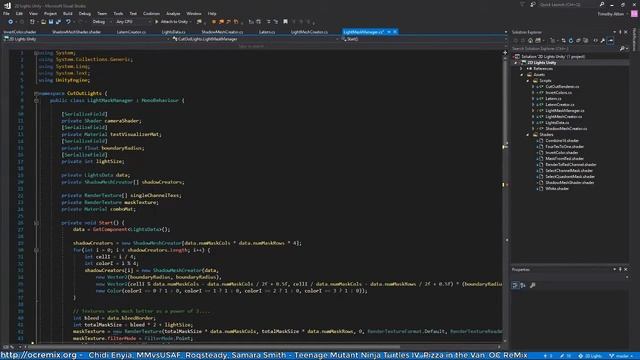Click the View Code icon in Solution Explorer
Viewport: 640px width, 360px height.
tap(596, 40)
